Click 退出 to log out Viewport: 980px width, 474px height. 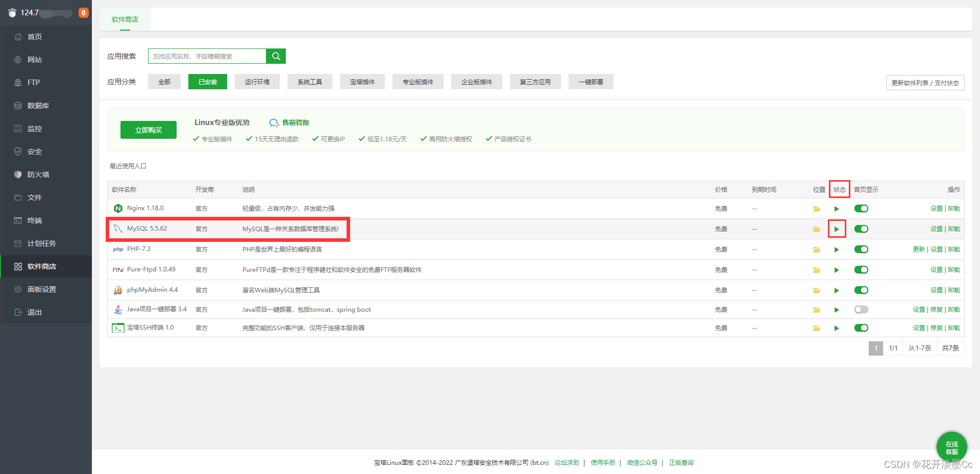(46, 312)
